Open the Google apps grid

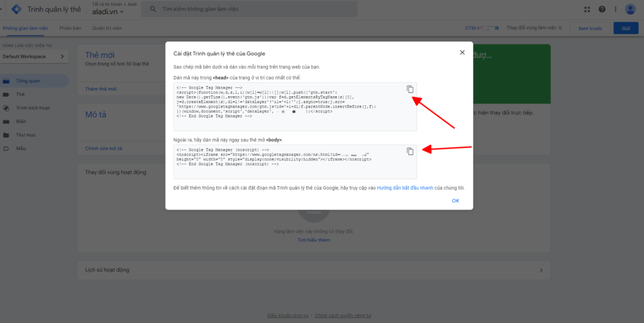[587, 9]
